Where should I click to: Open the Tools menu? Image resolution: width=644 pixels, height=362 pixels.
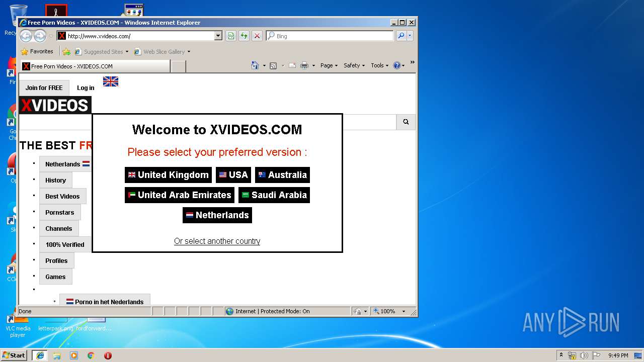[380, 65]
